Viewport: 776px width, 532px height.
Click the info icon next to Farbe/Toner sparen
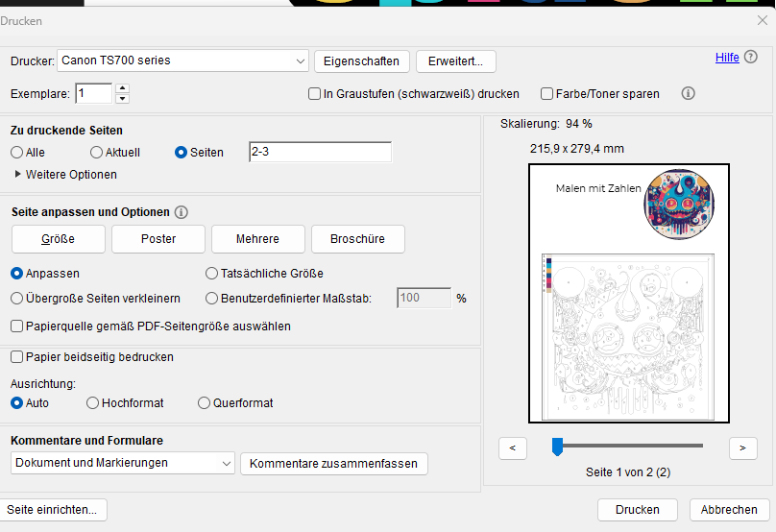tap(688, 94)
